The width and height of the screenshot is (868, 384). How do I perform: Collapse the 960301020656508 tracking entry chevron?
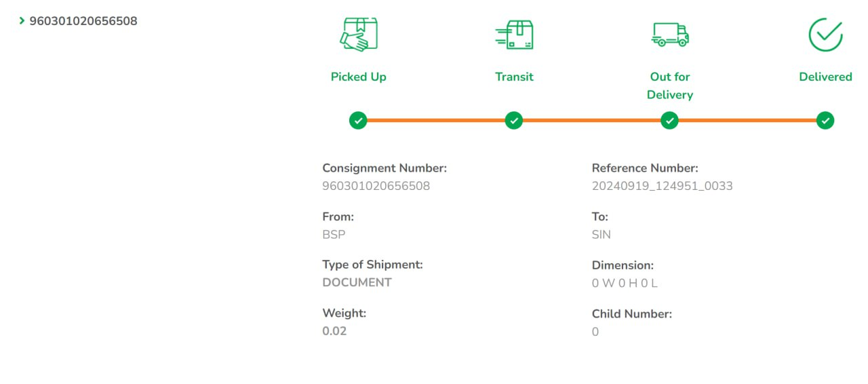point(22,21)
